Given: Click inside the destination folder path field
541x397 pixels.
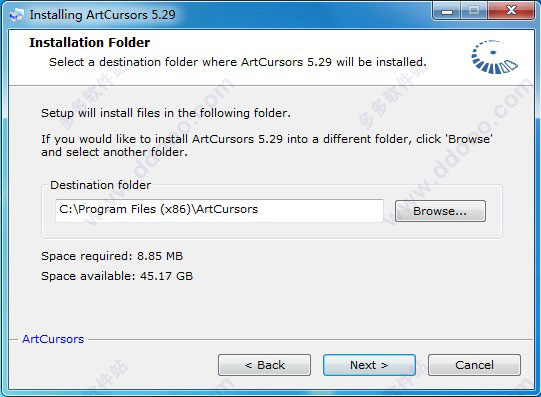Looking at the screenshot, I should (x=219, y=210).
